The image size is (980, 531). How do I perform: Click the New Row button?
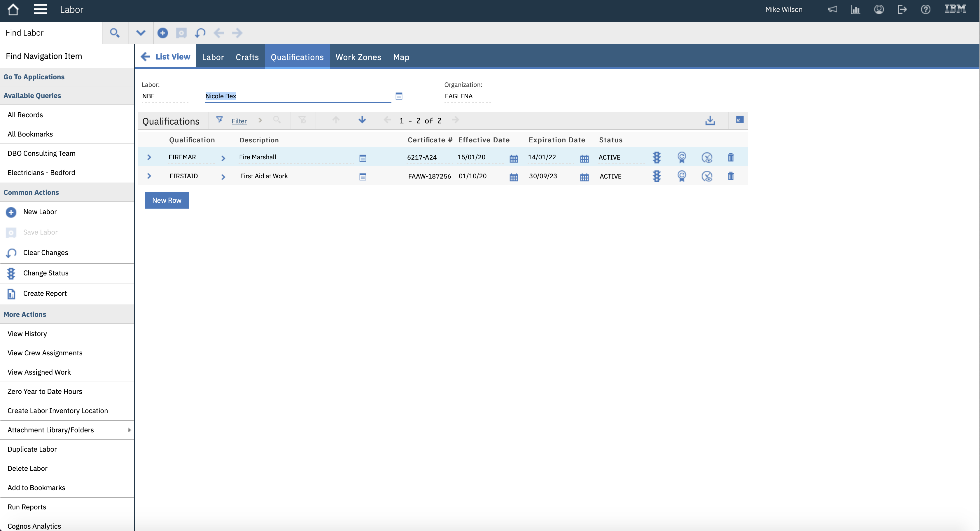(x=167, y=200)
